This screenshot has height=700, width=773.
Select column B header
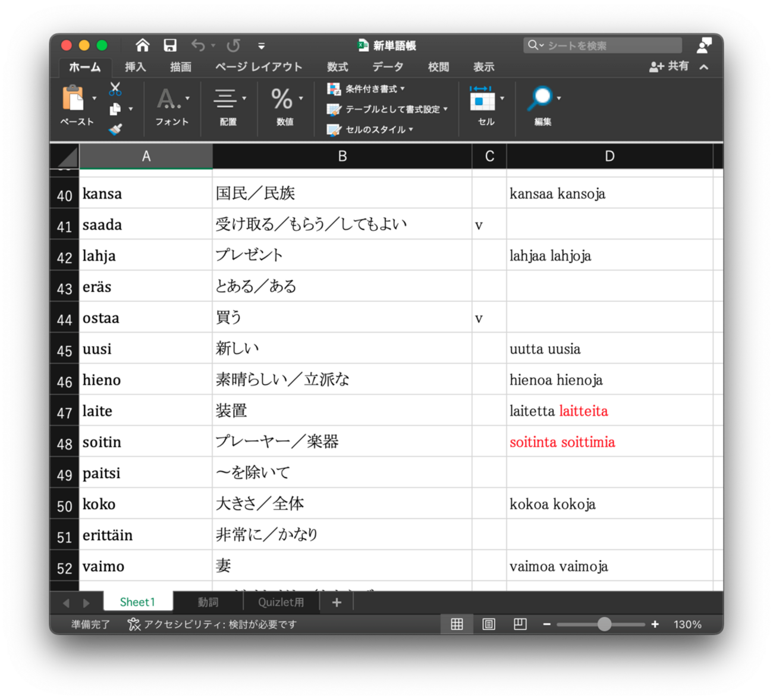tap(342, 156)
